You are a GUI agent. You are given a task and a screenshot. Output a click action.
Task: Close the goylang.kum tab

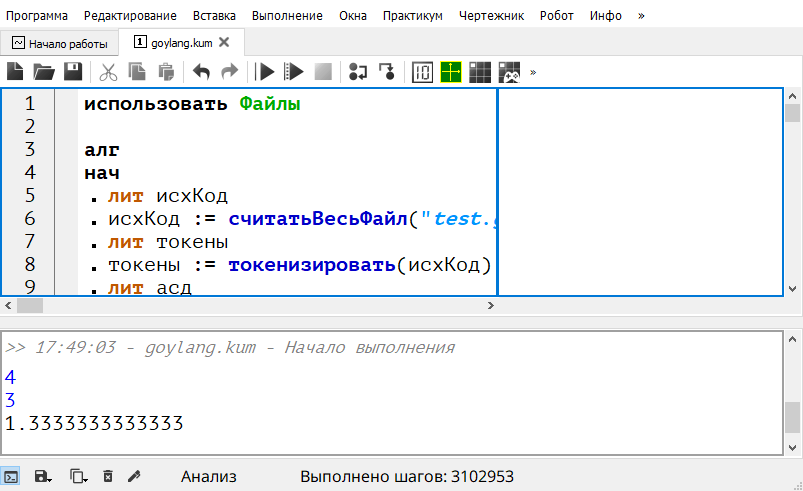224,42
